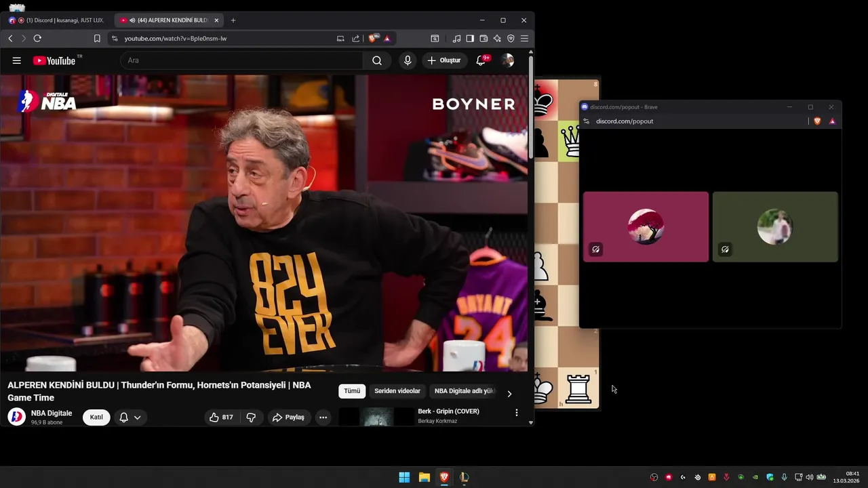Select the green-tile participant in Discord popout
This screenshot has height=488, width=868.
pos(775,226)
